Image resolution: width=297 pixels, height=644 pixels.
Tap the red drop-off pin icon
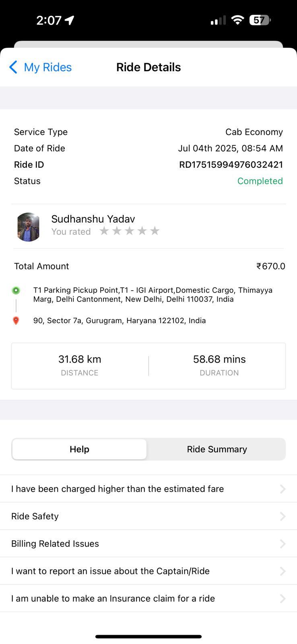tap(16, 321)
